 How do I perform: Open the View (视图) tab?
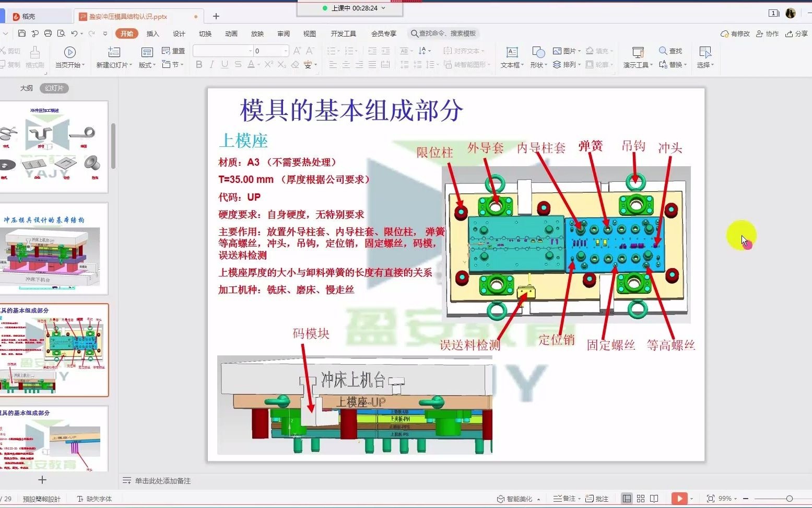click(x=309, y=33)
